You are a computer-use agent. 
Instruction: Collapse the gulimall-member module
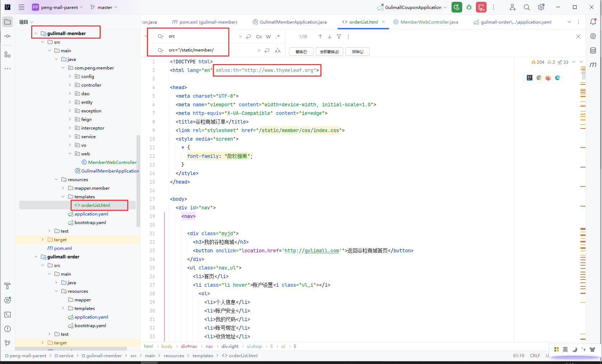pos(36,33)
